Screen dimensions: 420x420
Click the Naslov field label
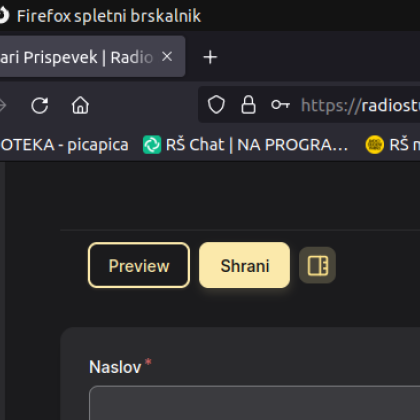tap(115, 367)
